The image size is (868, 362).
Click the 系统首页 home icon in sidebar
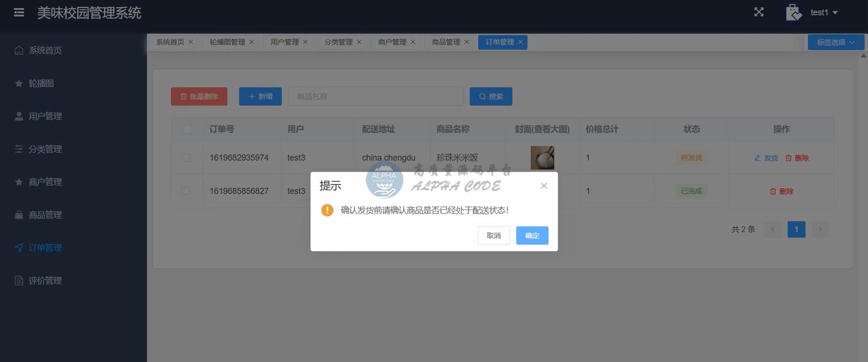tap(19, 50)
